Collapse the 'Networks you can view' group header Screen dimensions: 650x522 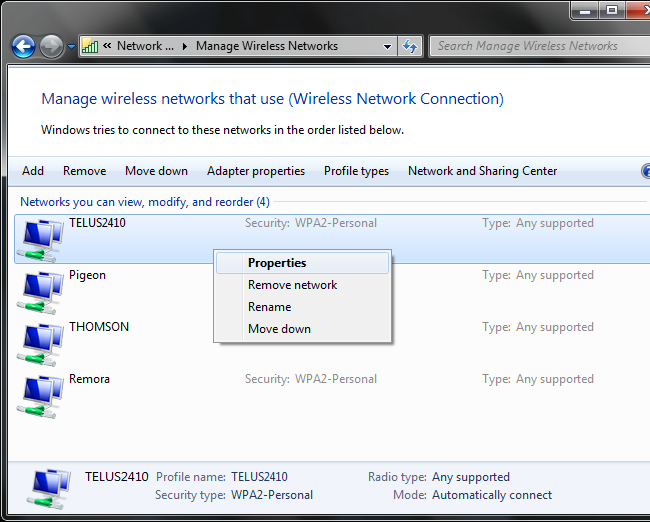click(145, 202)
